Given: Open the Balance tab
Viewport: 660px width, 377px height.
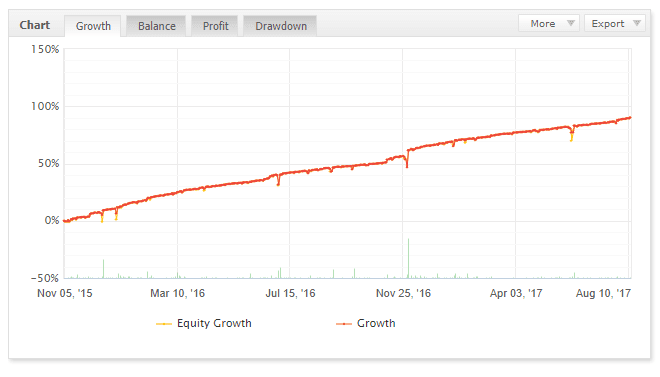Looking at the screenshot, I should 157,26.
